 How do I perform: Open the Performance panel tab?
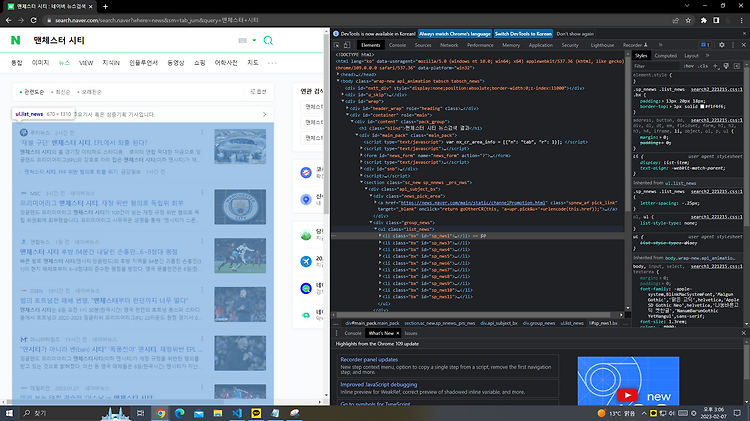point(480,45)
